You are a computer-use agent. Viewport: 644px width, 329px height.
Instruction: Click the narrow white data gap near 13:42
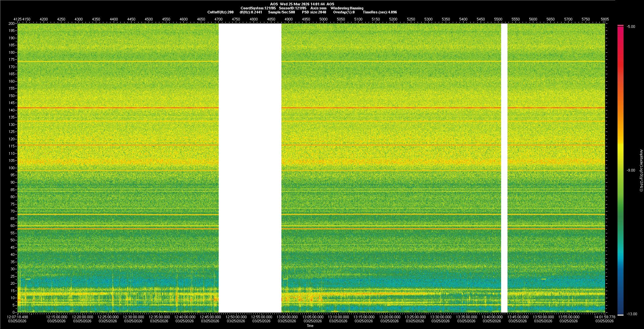tap(504, 168)
